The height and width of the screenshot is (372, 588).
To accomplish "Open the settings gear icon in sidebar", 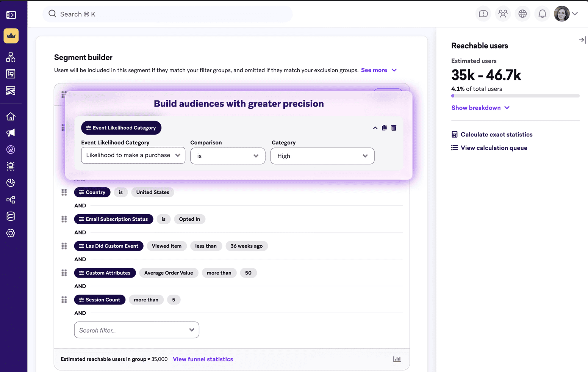I will [11, 233].
